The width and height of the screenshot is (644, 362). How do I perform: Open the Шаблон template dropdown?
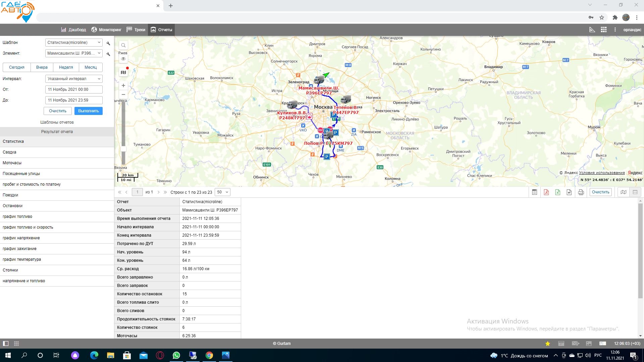coord(74,43)
